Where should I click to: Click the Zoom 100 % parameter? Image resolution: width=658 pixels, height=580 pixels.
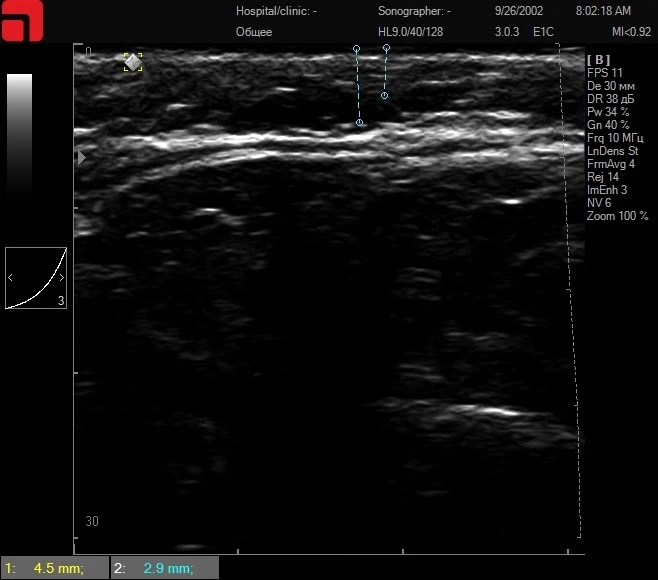(x=617, y=216)
